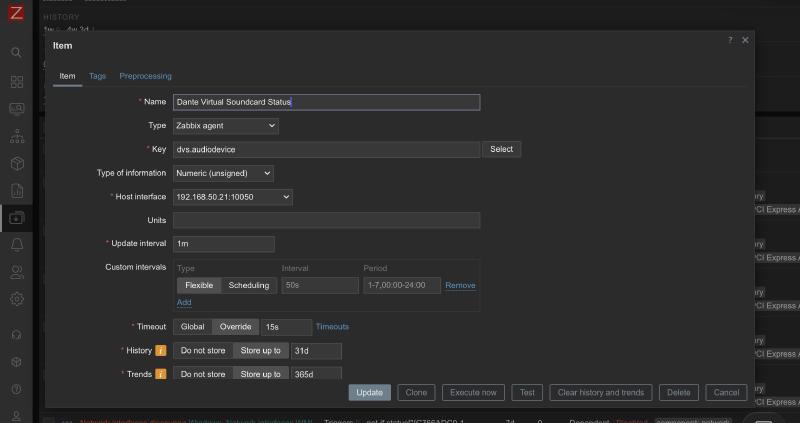800x423 pixels.
Task: Click into the Key field with dvs.audiodevice
Action: coord(327,150)
